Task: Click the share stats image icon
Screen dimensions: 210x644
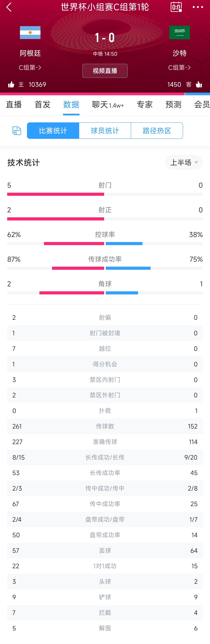Action: coord(17,130)
